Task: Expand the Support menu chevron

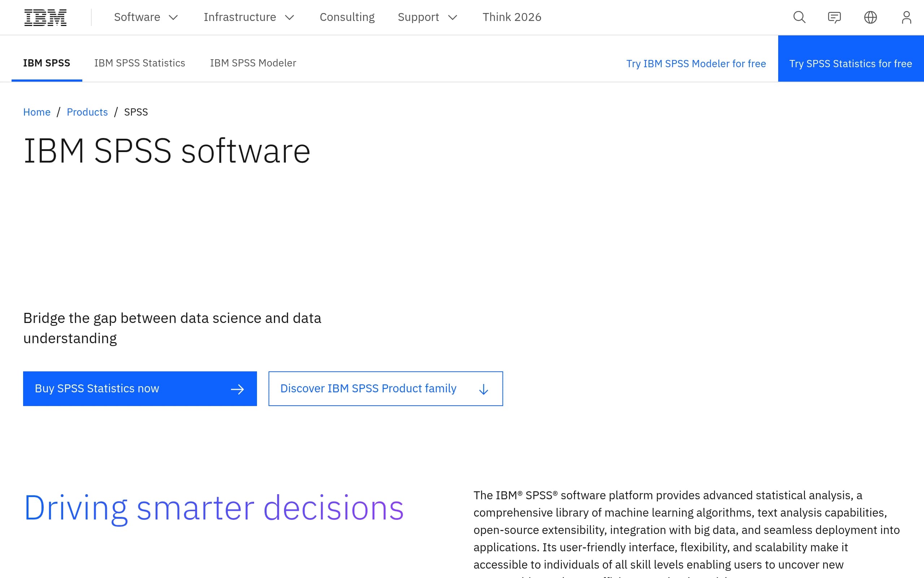Action: coord(453,18)
